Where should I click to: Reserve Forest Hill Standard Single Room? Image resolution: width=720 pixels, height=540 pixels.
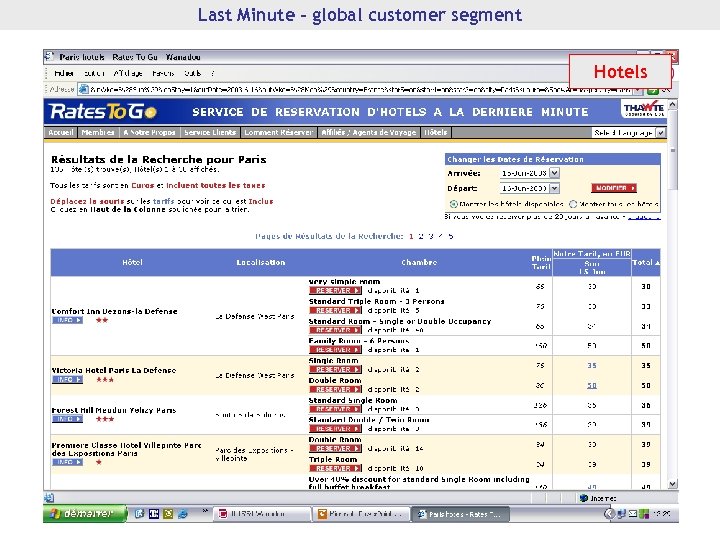(x=335, y=409)
